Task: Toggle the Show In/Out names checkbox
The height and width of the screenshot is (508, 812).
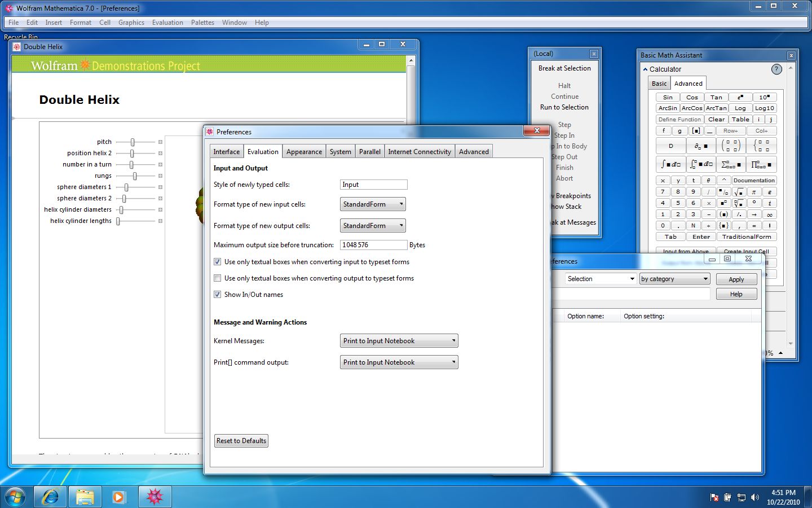Action: tap(217, 295)
